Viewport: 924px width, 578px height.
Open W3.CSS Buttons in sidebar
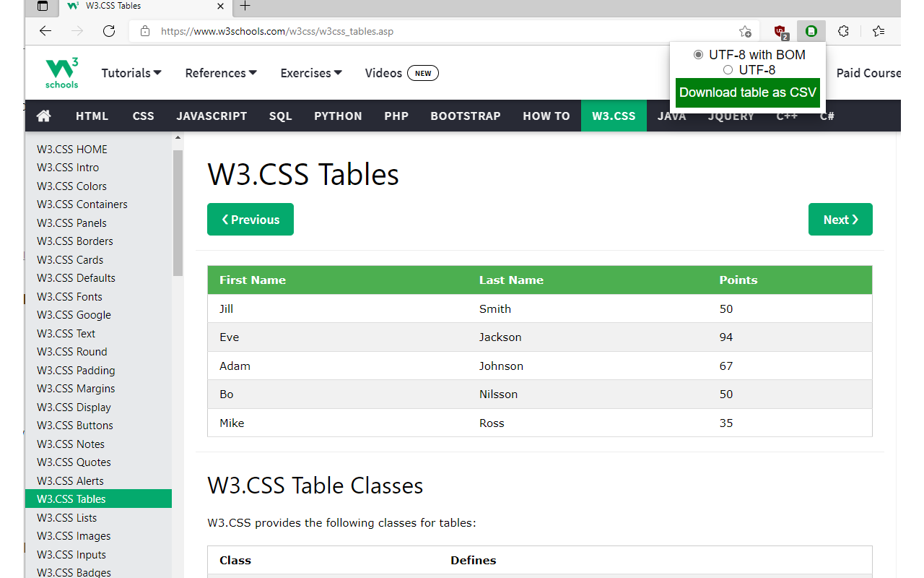[98, 426]
